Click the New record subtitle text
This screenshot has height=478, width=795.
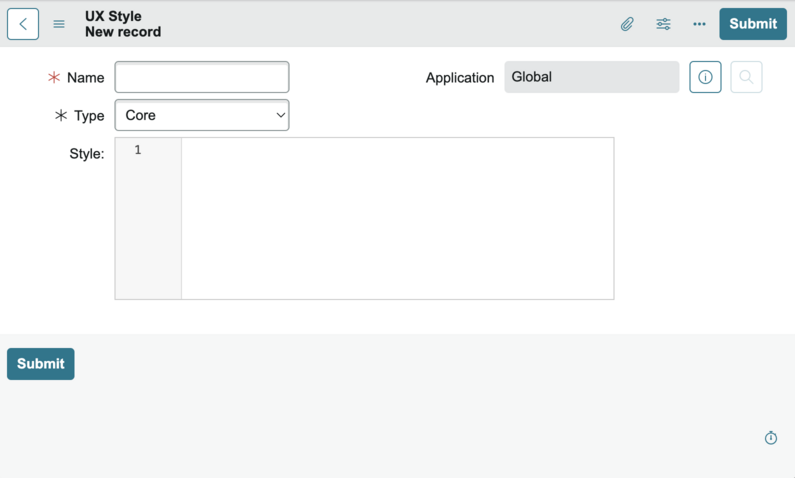(x=123, y=32)
